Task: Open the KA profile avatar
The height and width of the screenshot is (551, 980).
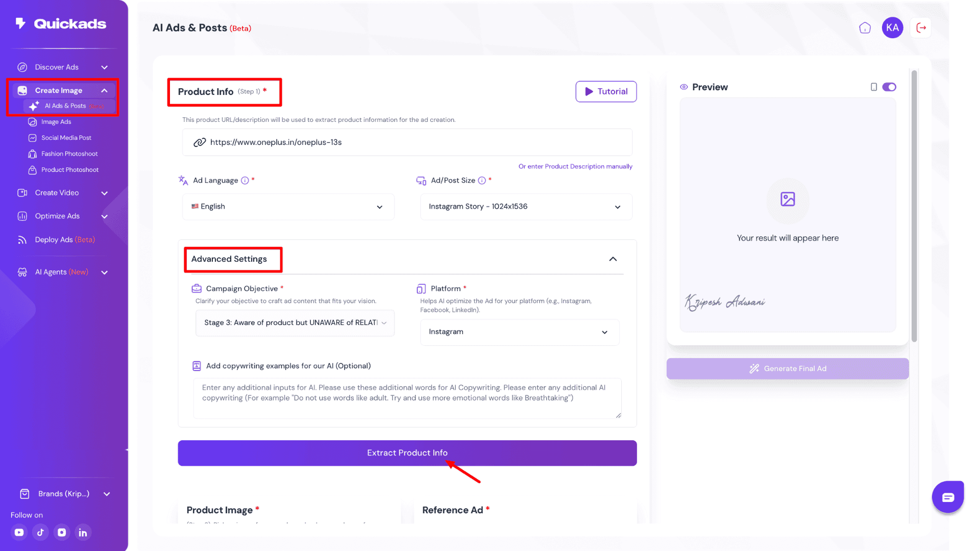Action: (892, 28)
